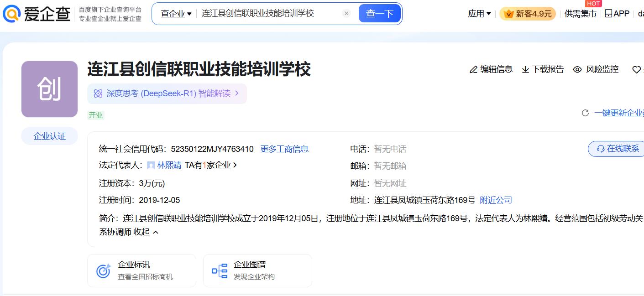The width and height of the screenshot is (644, 296).
Task: Open 更多工商信息 link
Action: (284, 149)
